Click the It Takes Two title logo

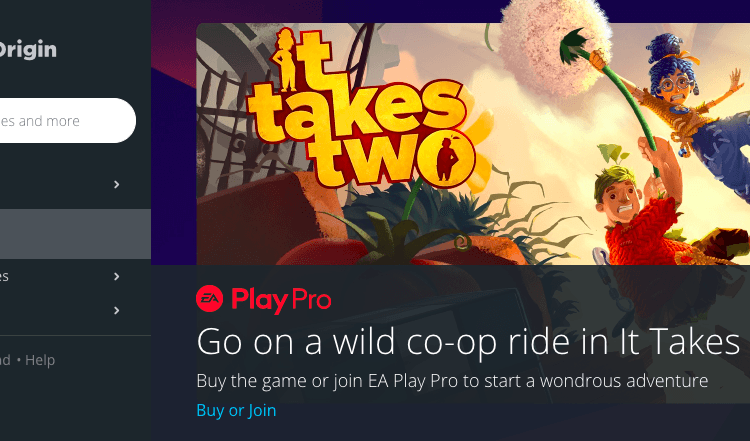(x=359, y=109)
